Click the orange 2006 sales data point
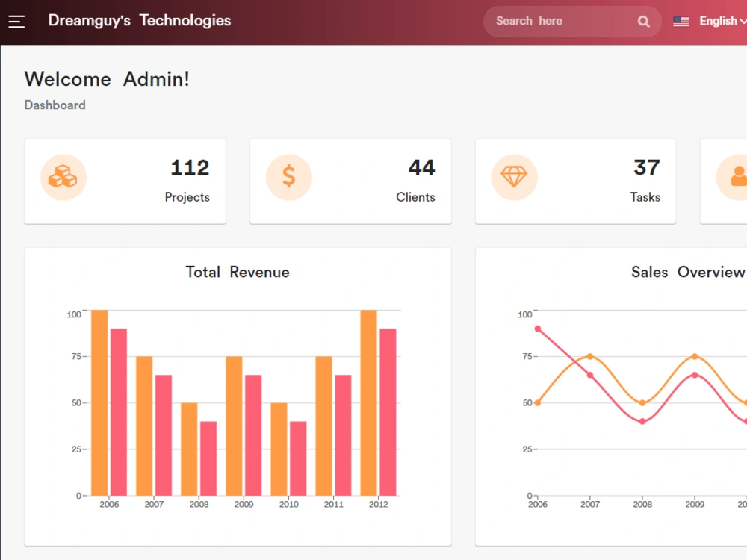This screenshot has height=560, width=747. coord(538,403)
